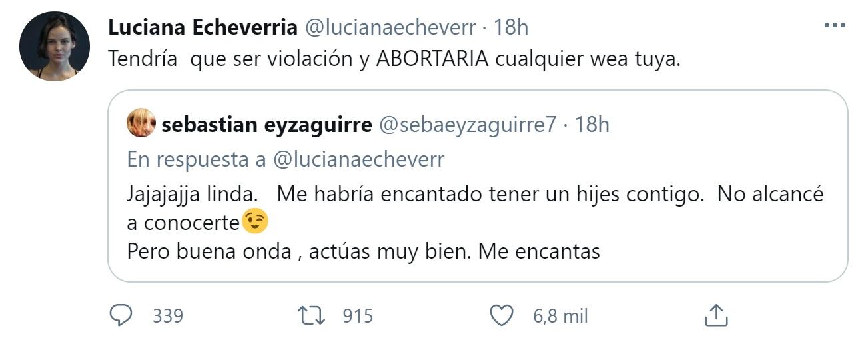Click the sebastian eyzaguirre display name
This screenshot has height=342, width=868.
266,124
